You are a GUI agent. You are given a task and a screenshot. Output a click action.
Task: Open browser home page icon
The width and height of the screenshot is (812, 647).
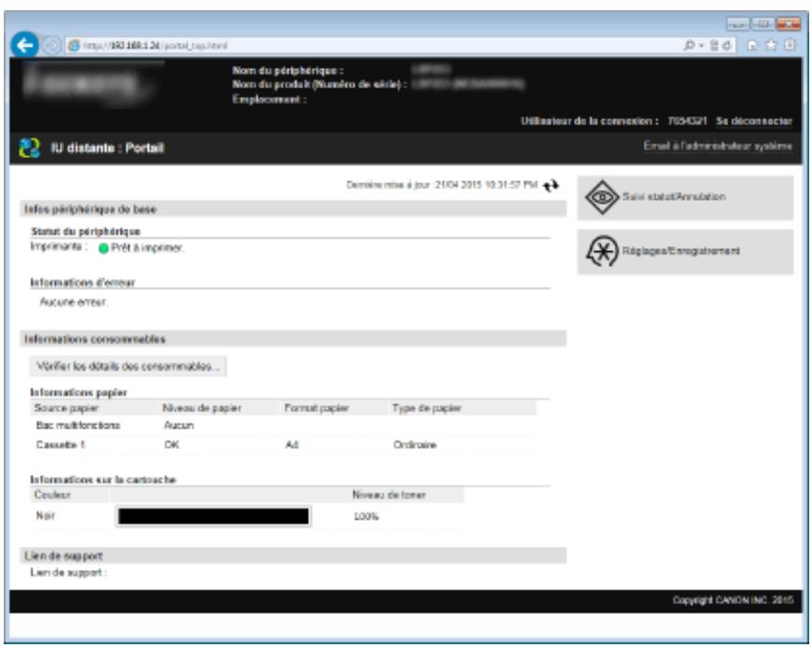pos(752,46)
